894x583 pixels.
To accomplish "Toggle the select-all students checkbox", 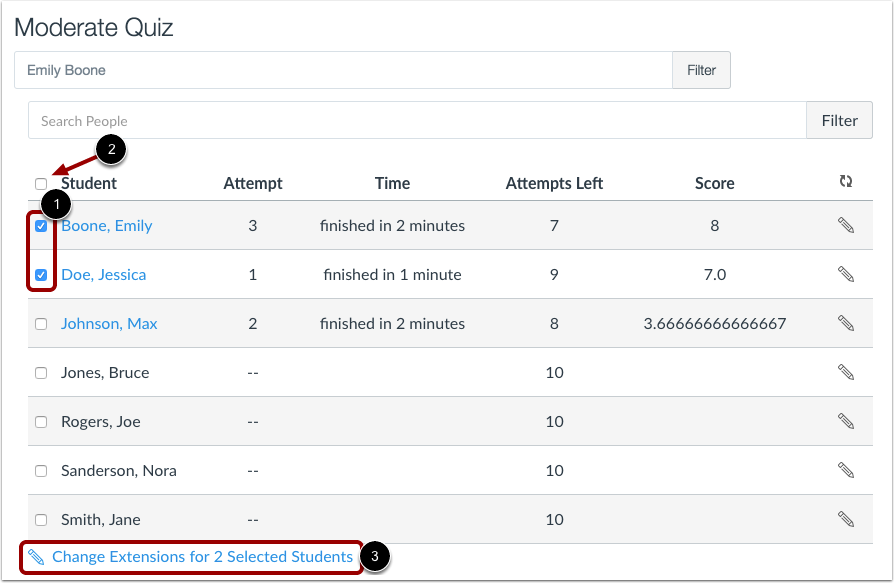I will click(42, 184).
